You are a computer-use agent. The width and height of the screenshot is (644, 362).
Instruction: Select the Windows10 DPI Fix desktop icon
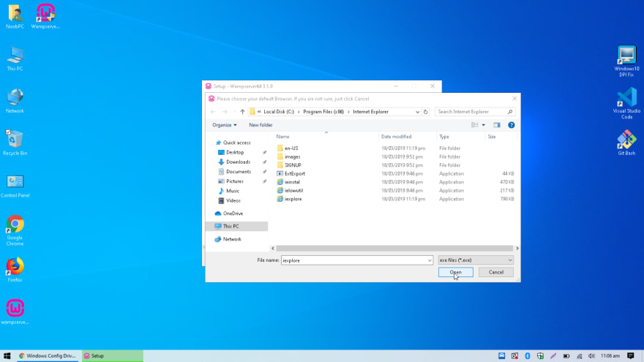626,61
